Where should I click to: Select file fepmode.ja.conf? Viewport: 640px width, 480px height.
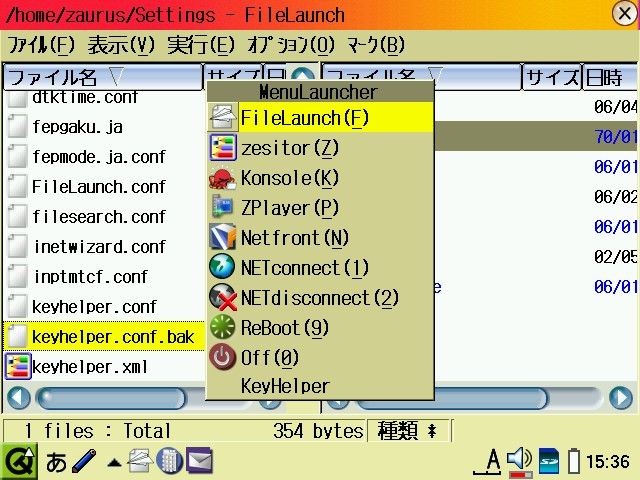(99, 157)
